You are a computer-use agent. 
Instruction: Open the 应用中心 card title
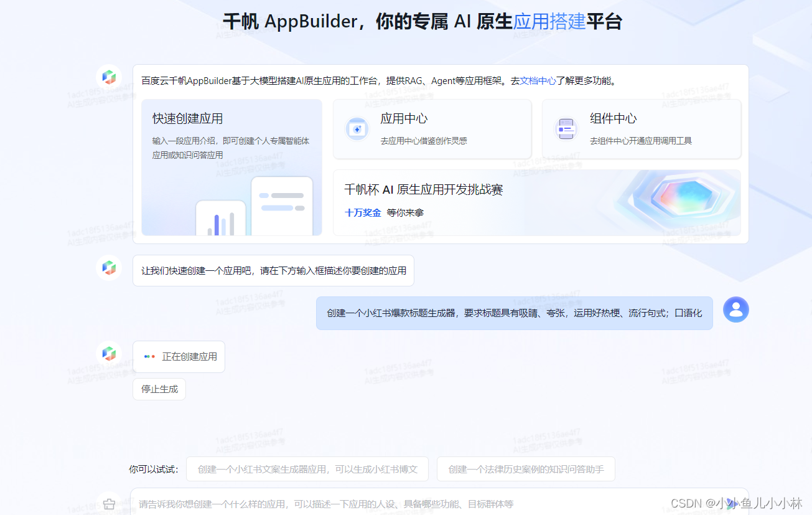[404, 118]
